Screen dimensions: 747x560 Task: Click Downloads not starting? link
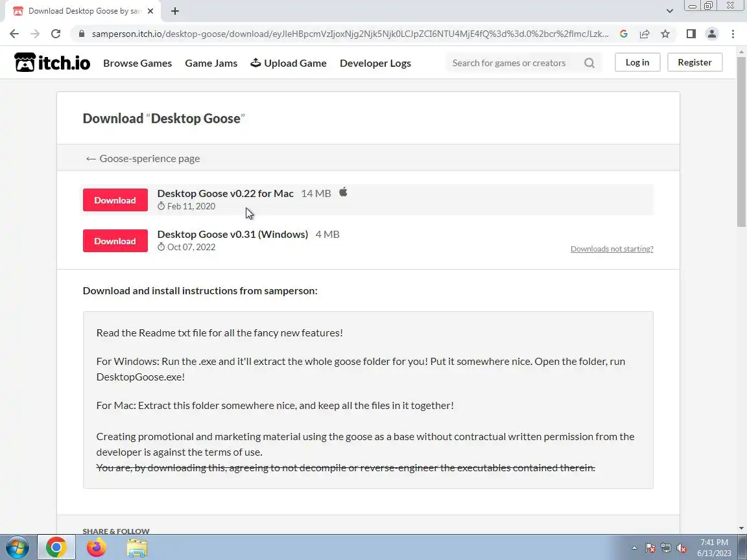click(611, 249)
